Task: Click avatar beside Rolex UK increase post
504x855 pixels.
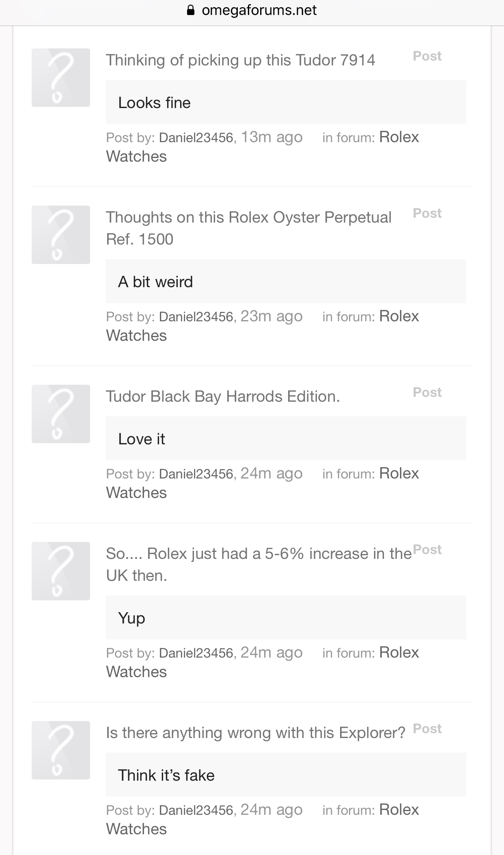Action: [x=61, y=571]
